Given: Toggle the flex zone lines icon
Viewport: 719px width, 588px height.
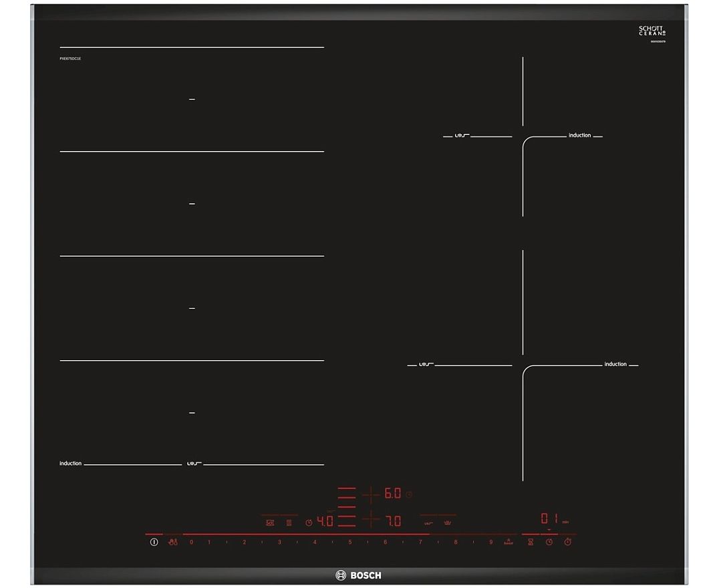Looking at the screenshot, I should [289, 523].
